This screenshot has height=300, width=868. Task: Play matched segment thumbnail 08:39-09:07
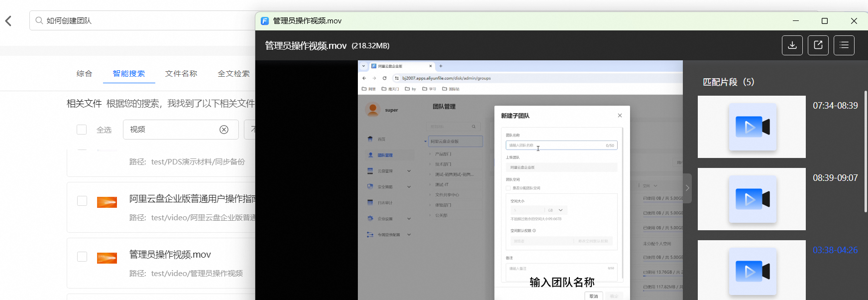[x=752, y=199]
